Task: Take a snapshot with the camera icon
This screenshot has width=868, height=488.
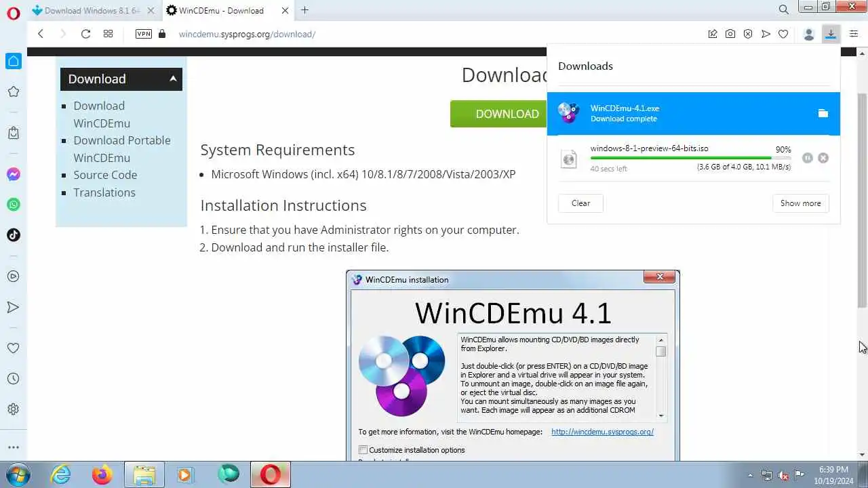Action: coord(730,34)
